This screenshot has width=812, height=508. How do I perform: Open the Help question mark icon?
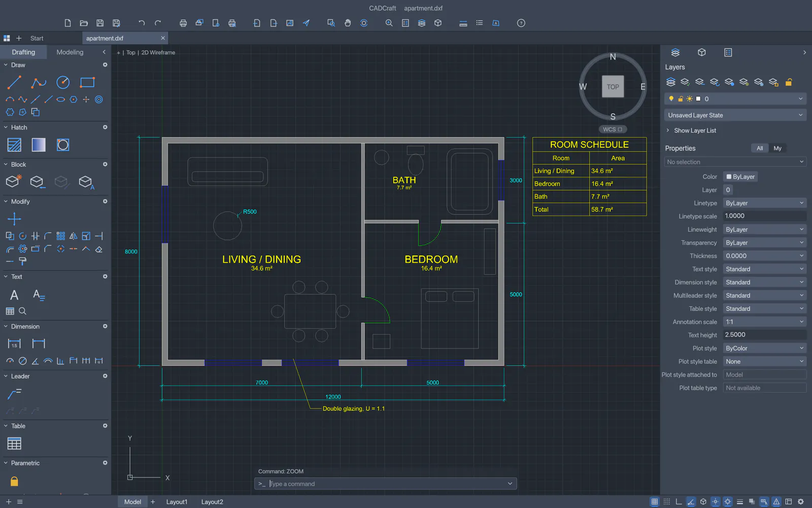tap(521, 23)
